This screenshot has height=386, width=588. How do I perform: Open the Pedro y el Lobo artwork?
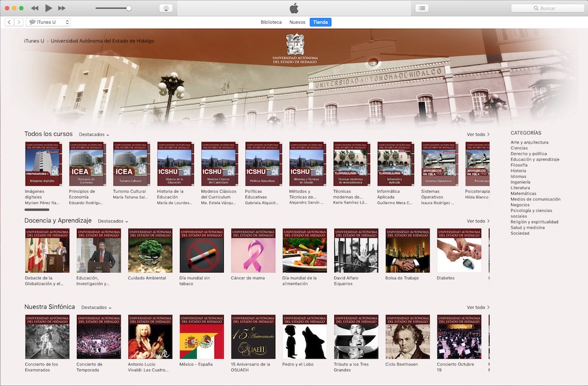point(305,337)
